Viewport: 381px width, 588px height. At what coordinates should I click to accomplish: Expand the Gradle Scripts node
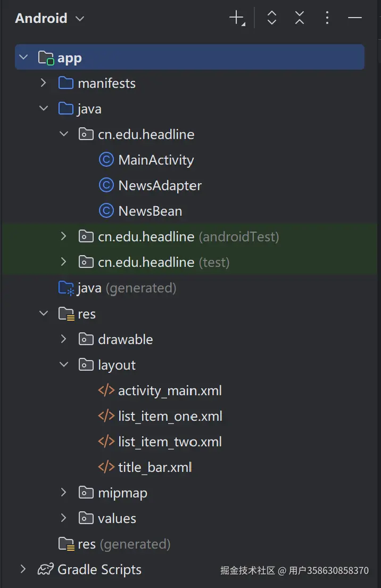(23, 569)
